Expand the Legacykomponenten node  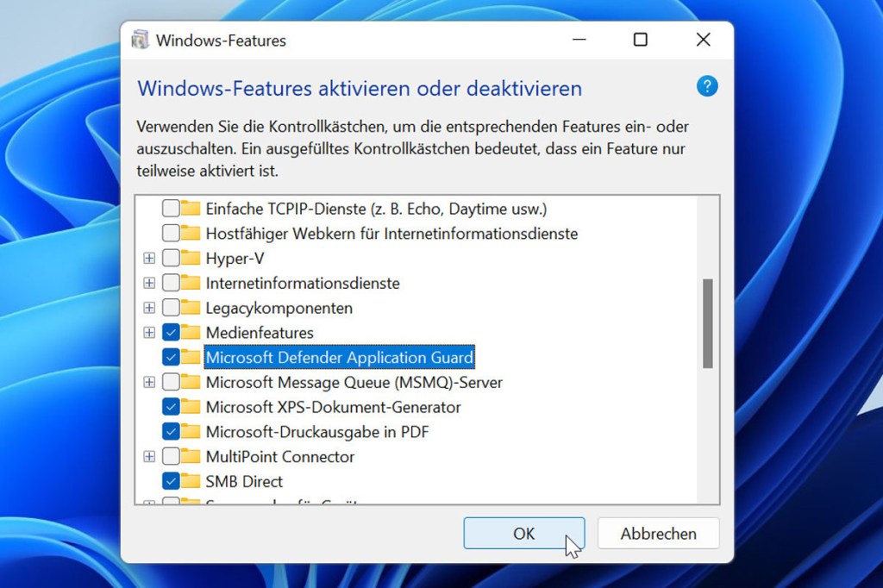[149, 308]
